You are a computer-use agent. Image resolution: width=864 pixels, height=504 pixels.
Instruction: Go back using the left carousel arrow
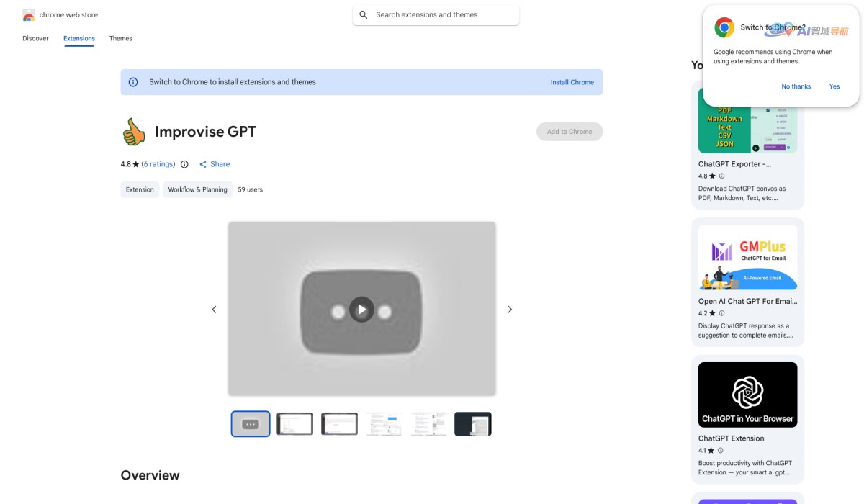pyautogui.click(x=214, y=309)
